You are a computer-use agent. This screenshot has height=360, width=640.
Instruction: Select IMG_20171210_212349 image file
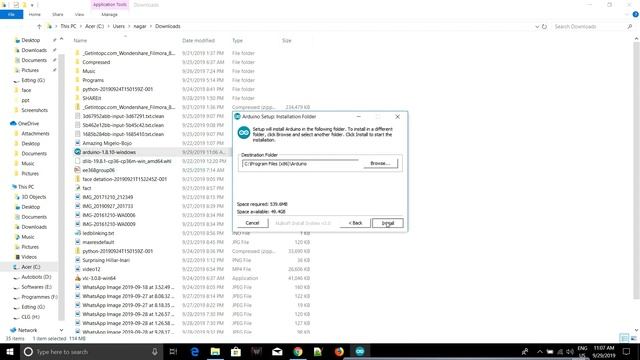[x=108, y=197]
